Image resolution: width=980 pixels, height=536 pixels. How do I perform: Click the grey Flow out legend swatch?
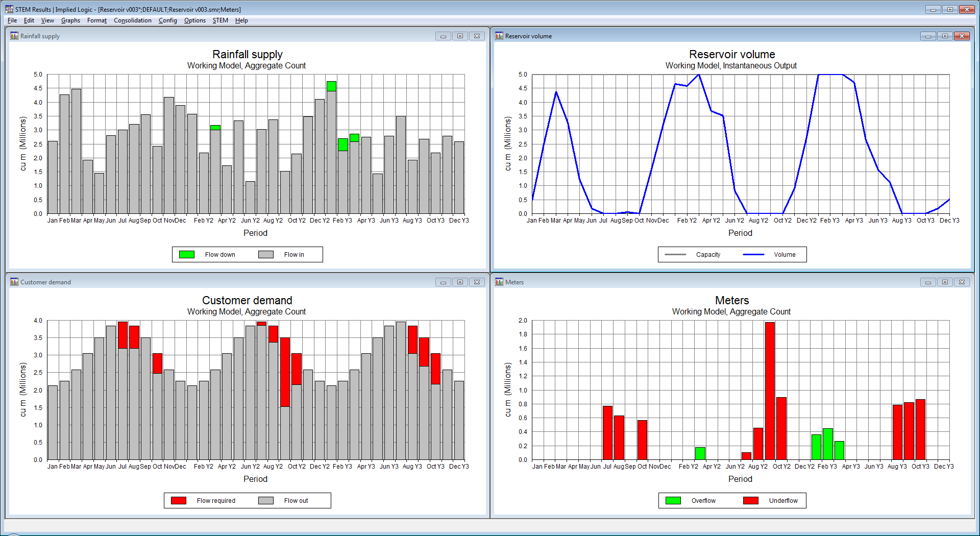point(266,501)
